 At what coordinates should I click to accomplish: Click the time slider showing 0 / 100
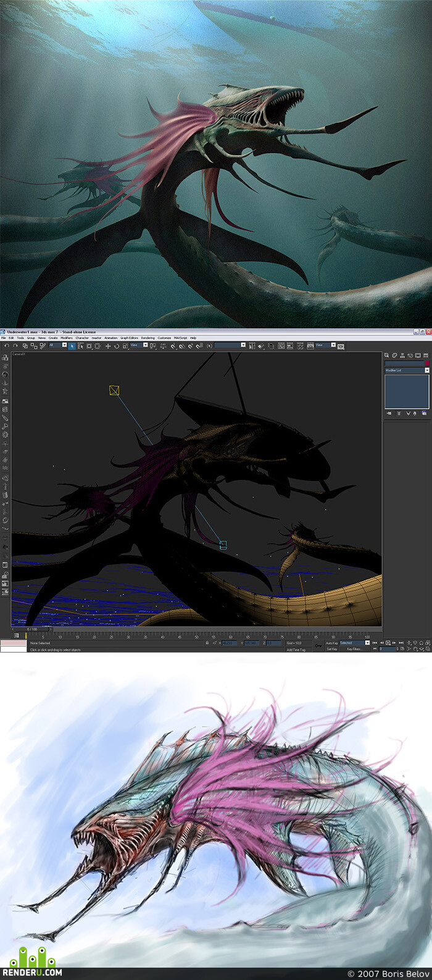(31, 629)
